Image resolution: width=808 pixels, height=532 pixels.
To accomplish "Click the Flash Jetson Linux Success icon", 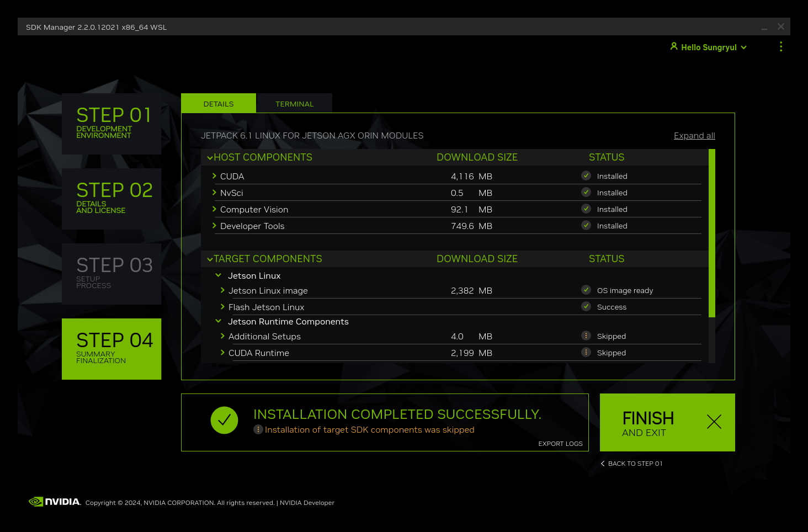I will (586, 306).
